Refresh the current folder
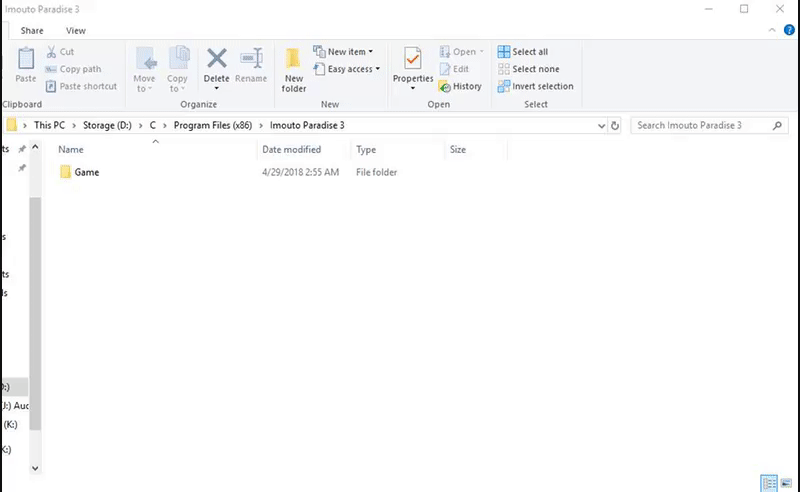800x492 pixels. (x=615, y=126)
